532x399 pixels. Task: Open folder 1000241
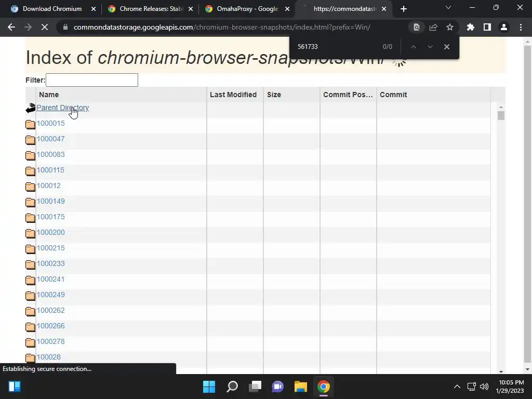[x=50, y=279]
